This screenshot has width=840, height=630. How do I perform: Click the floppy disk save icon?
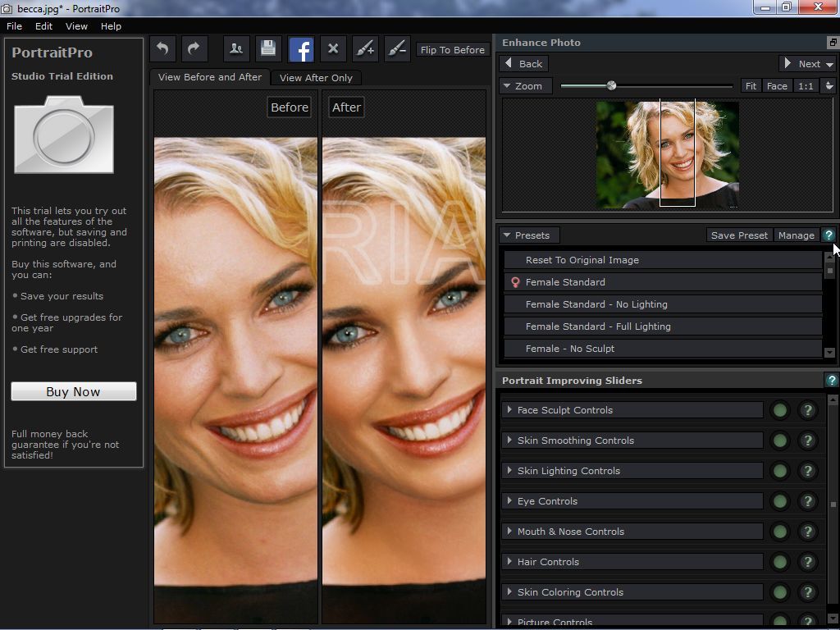point(268,49)
